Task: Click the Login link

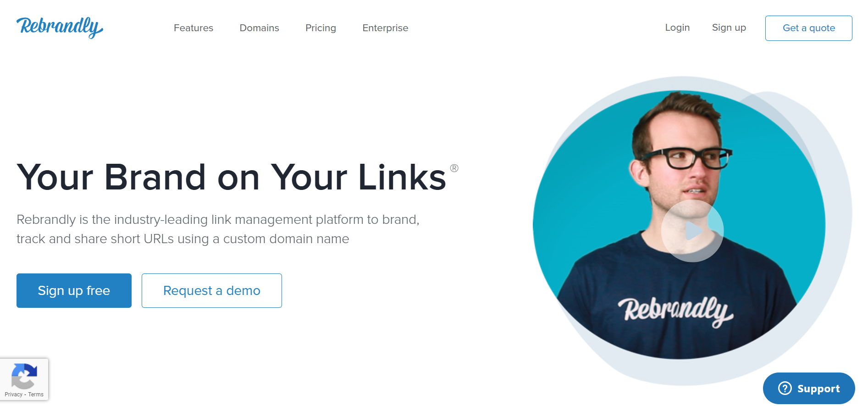Action: [677, 28]
